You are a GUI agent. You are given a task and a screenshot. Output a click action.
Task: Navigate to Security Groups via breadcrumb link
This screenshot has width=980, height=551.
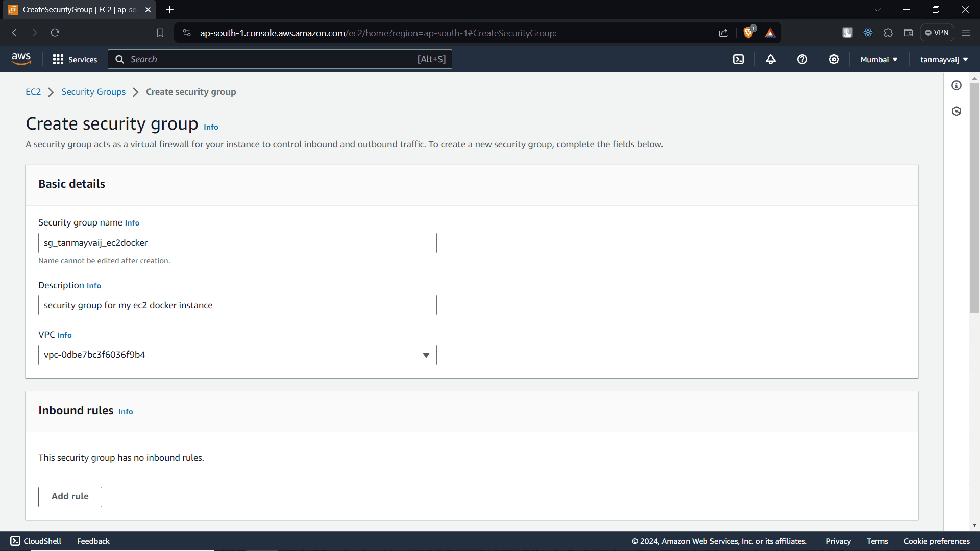click(x=93, y=92)
